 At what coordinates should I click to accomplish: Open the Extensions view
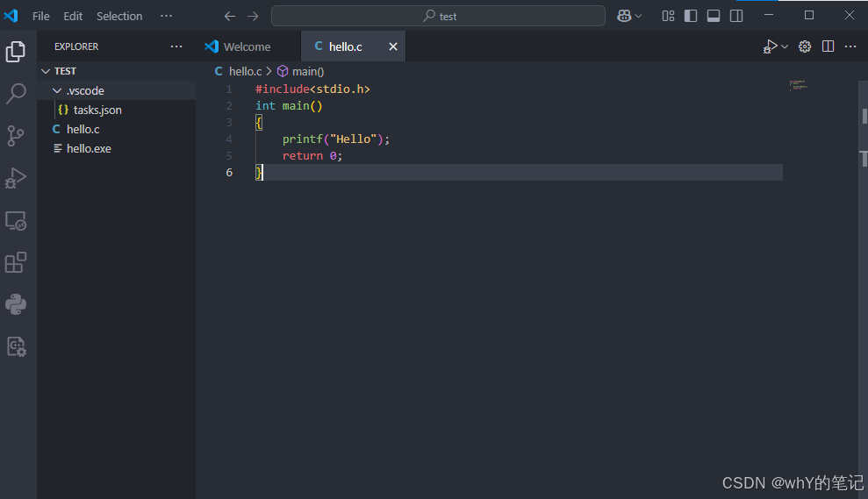tap(16, 262)
